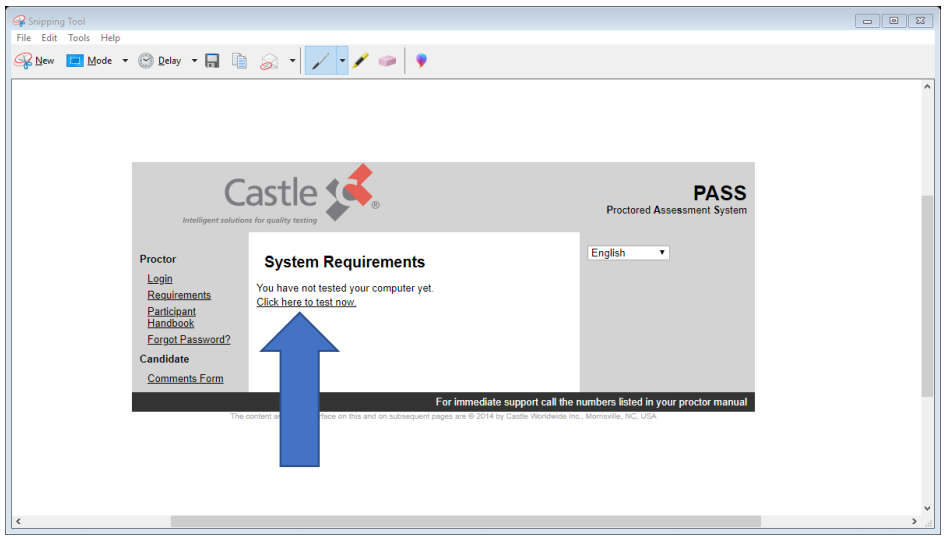Click the Proctor Login link
The height and width of the screenshot is (537, 945).
[x=160, y=278]
